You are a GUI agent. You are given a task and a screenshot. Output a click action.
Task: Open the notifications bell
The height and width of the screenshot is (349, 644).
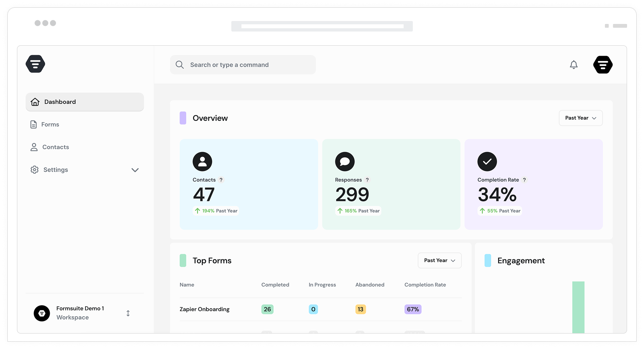(574, 65)
